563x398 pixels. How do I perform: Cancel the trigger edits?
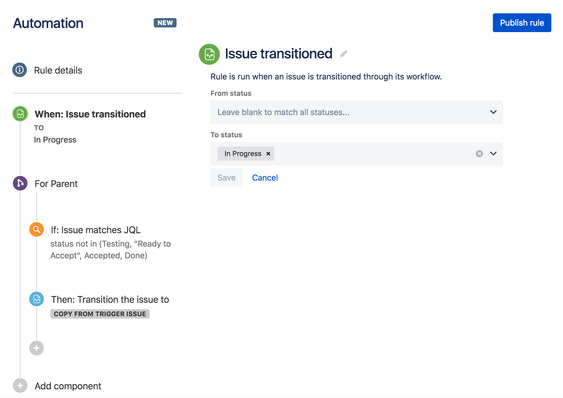[x=265, y=178]
